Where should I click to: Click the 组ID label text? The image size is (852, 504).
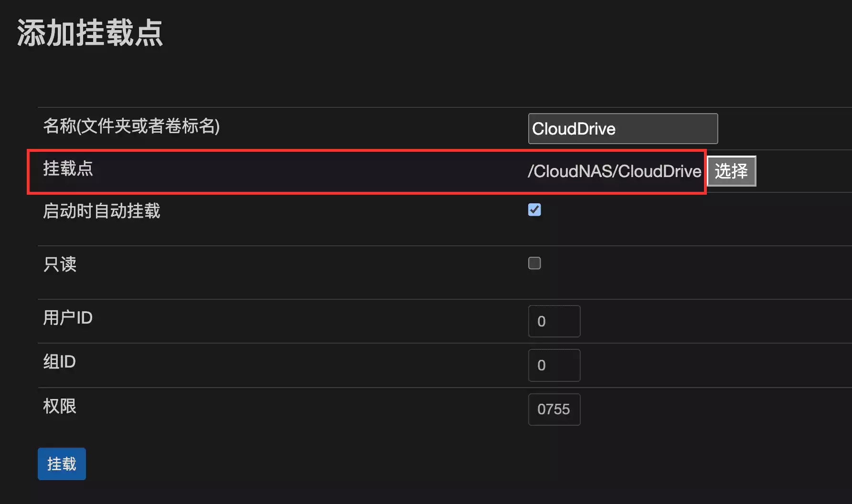[x=60, y=362]
